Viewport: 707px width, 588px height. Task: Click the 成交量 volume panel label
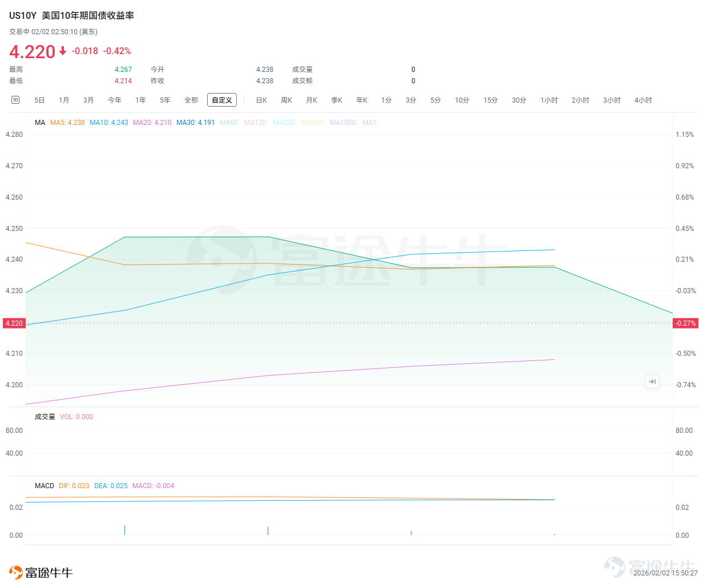(45, 417)
